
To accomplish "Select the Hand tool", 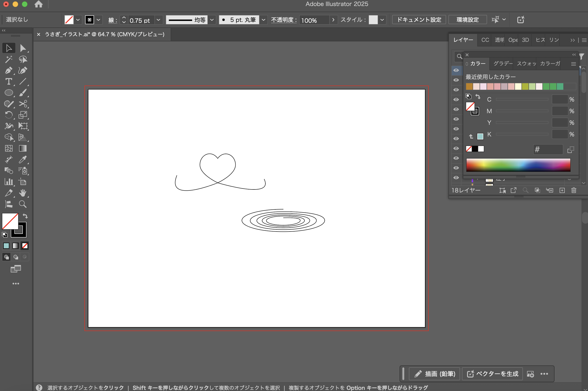I will 23,193.
